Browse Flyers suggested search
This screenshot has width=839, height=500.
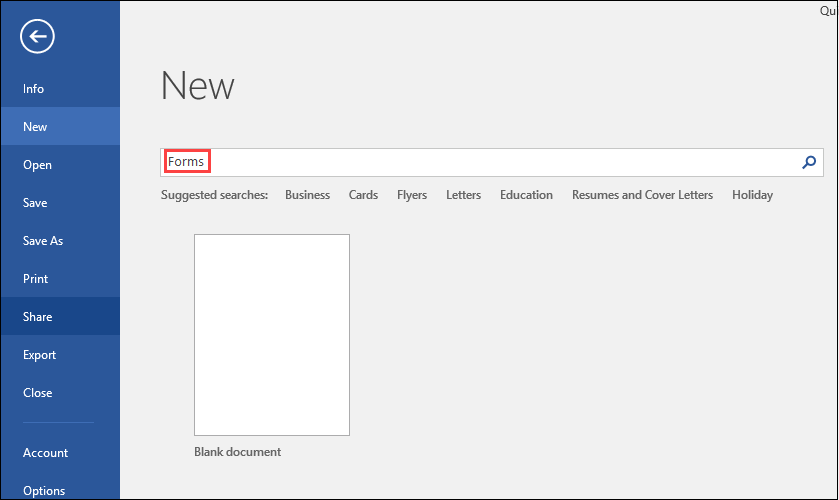(x=412, y=195)
